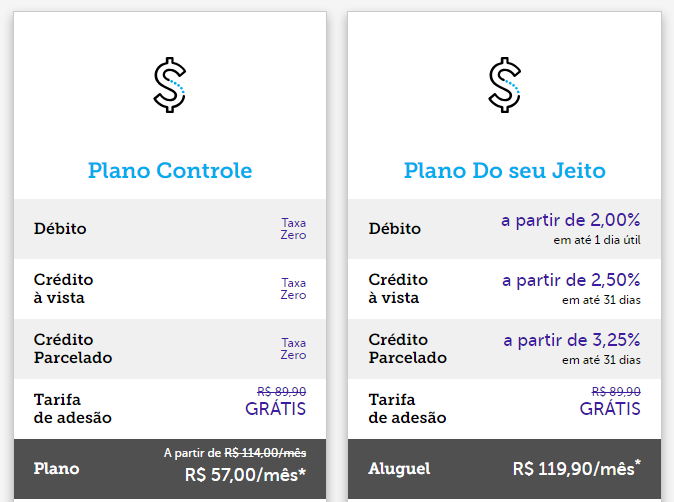Screen dimensions: 674x502
Task: Click the a partir de 2,50% credit rate
Action: point(571,280)
